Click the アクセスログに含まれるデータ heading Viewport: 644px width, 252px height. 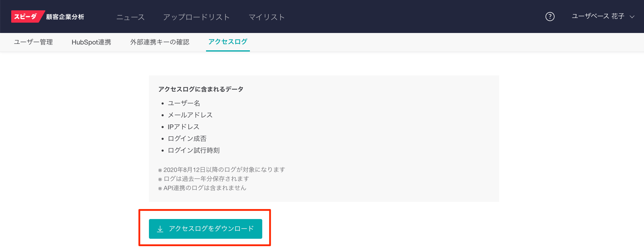click(201, 89)
